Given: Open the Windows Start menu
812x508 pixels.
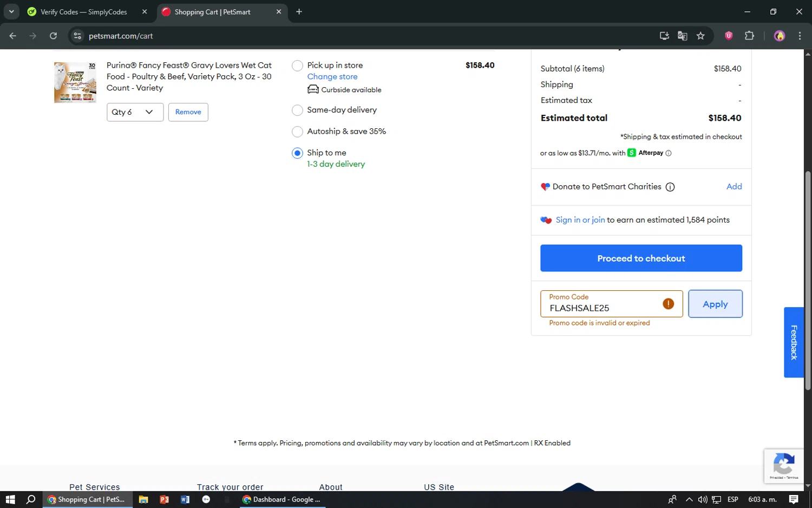Looking at the screenshot, I should (10, 499).
